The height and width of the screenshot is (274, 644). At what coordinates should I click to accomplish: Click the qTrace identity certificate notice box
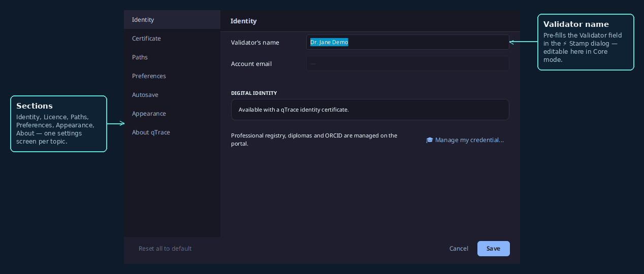[x=370, y=110]
